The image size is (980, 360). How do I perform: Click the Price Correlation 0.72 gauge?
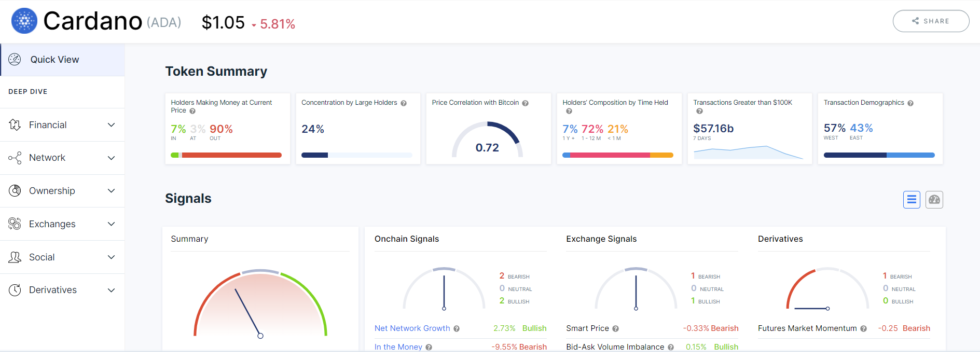pos(487,140)
